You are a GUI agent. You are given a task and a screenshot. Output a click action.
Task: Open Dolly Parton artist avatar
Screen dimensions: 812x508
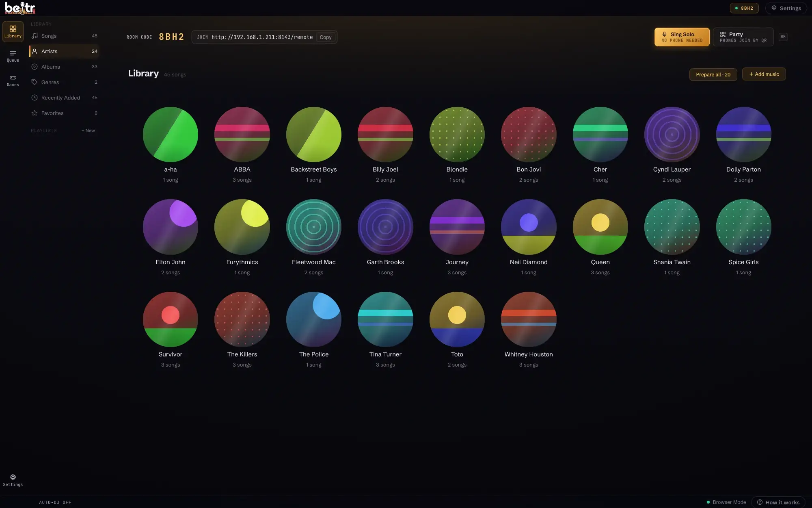point(744,135)
